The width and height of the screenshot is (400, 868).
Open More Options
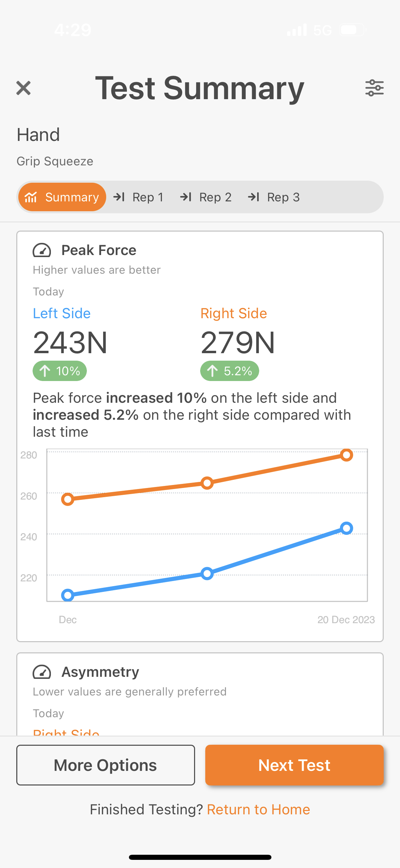(106, 765)
